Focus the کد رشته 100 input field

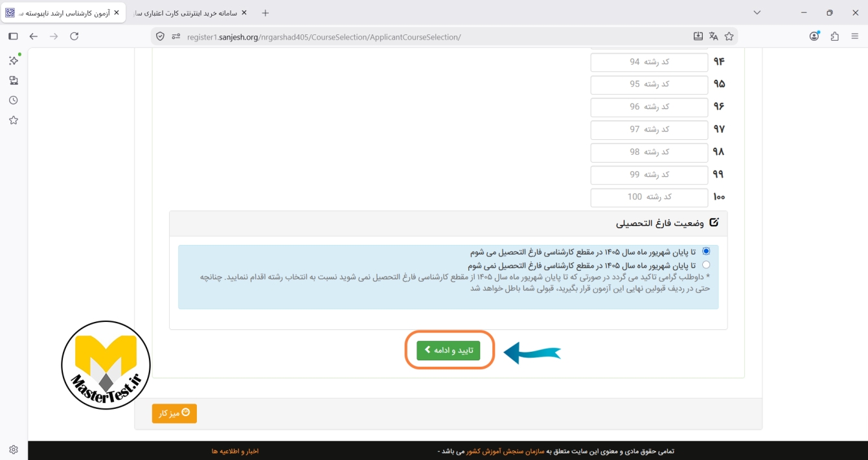tap(649, 198)
